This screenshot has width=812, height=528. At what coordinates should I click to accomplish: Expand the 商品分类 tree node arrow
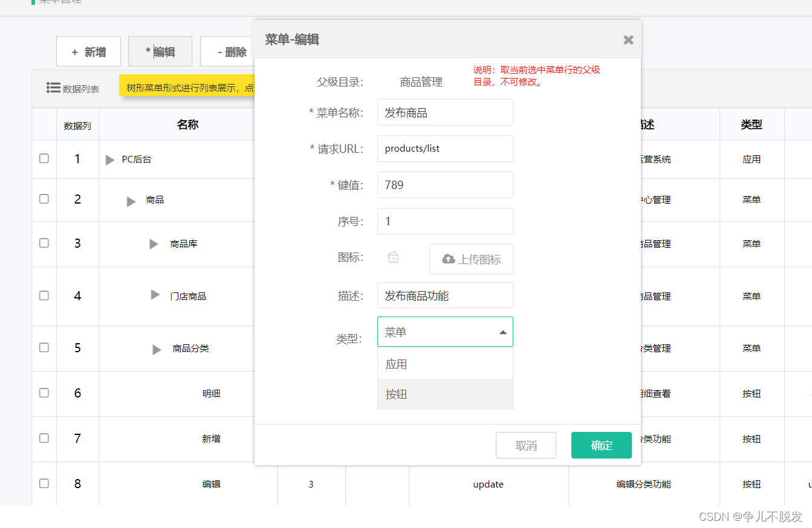(x=157, y=350)
